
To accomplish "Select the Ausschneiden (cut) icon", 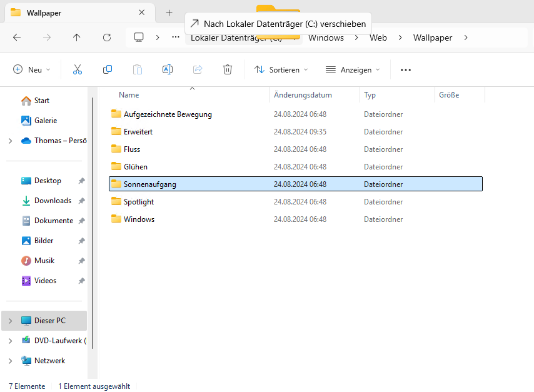I will (77, 69).
